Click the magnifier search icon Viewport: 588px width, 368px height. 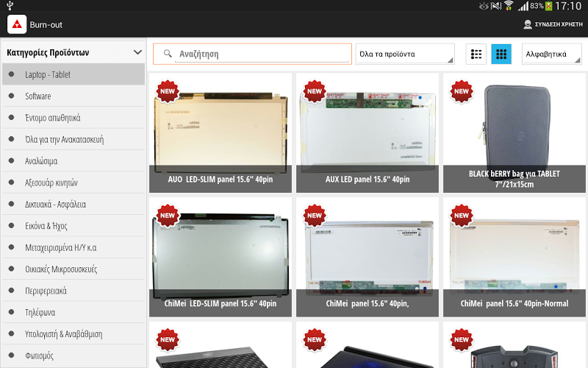pyautogui.click(x=168, y=54)
